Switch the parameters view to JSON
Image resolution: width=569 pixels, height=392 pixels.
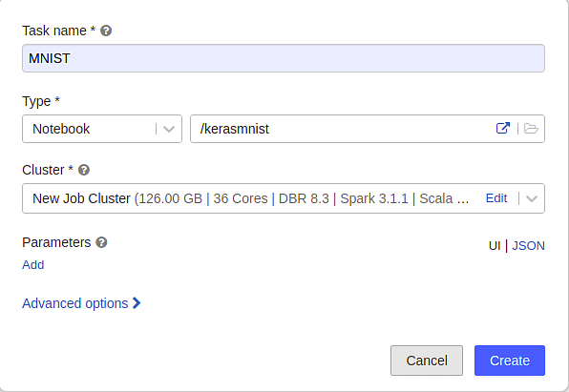528,246
